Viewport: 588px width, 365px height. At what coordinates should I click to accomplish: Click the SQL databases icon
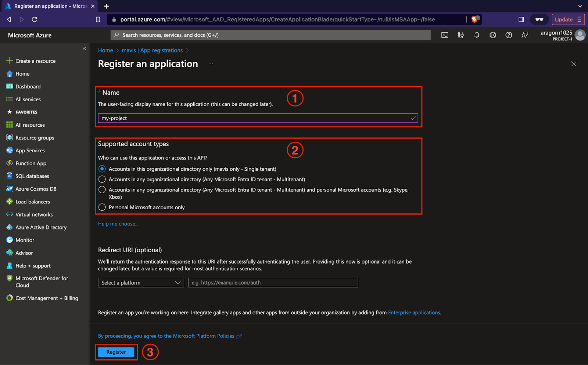[x=10, y=176]
